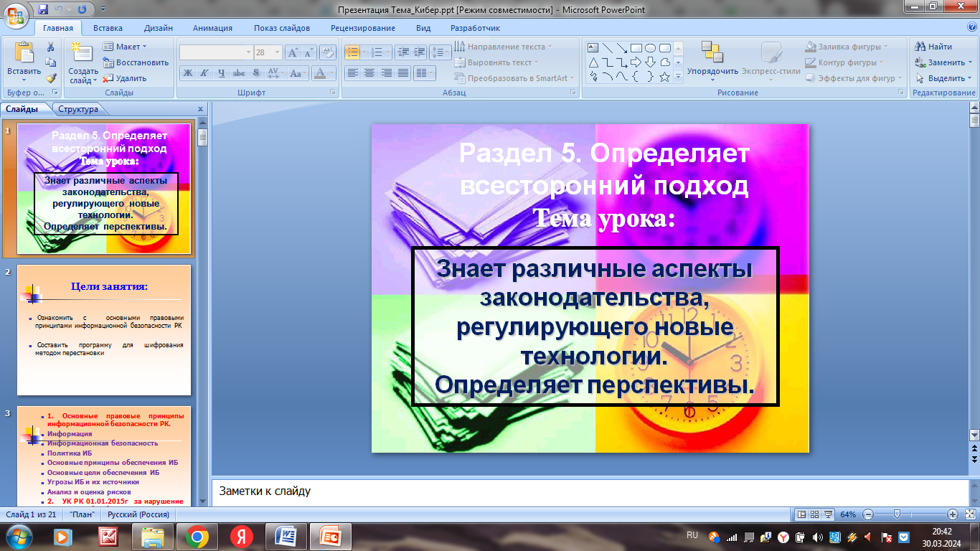Click the Заметки к слайду notes field
980x551 pixels.
coord(590,492)
